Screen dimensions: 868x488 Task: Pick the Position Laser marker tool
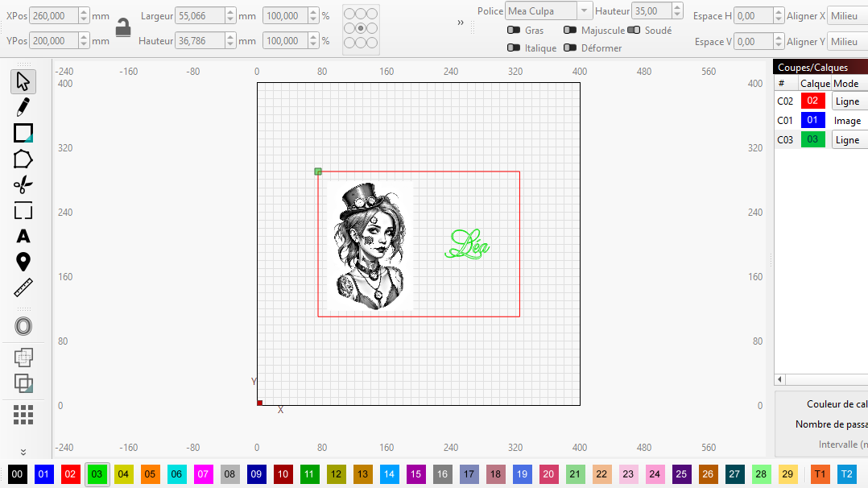pyautogui.click(x=23, y=262)
